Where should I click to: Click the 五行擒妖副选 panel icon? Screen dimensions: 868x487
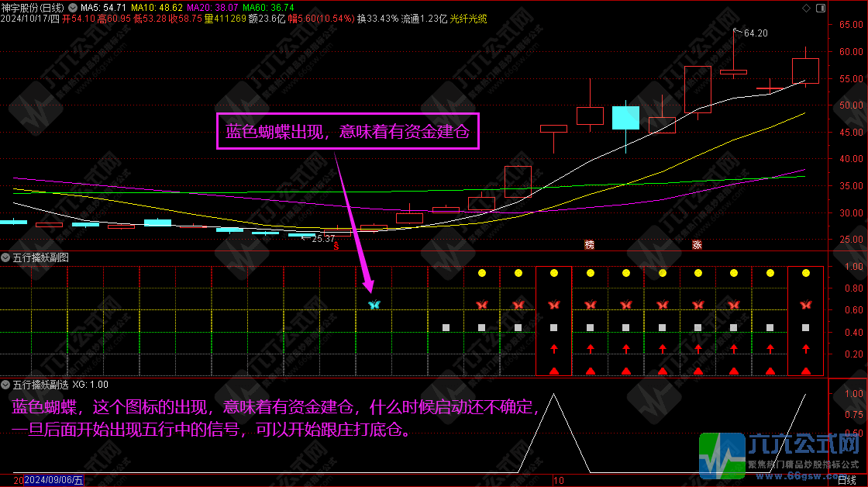click(6, 384)
